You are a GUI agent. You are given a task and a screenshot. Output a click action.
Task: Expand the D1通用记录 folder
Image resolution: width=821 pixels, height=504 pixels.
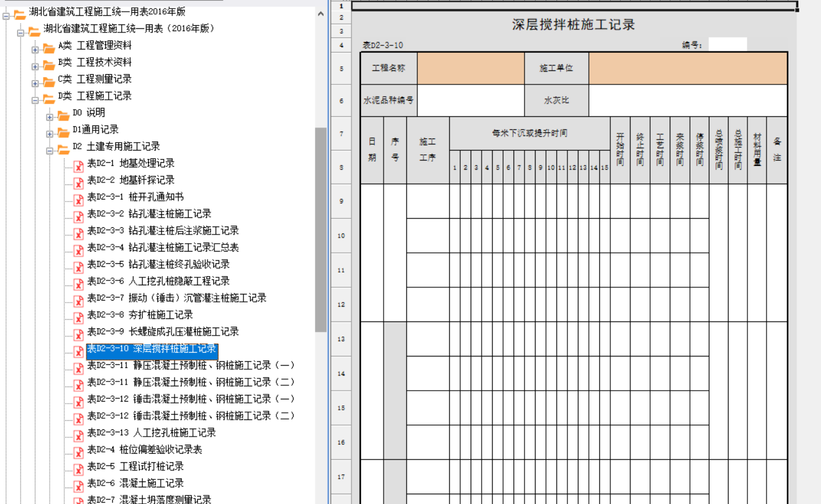click(x=50, y=134)
